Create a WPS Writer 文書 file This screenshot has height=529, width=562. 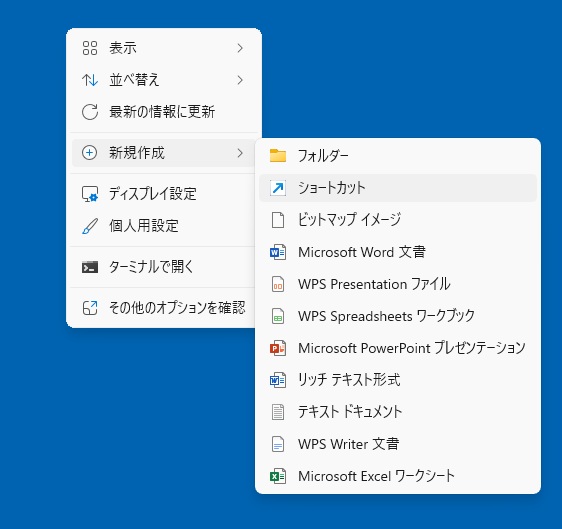[x=398, y=444]
